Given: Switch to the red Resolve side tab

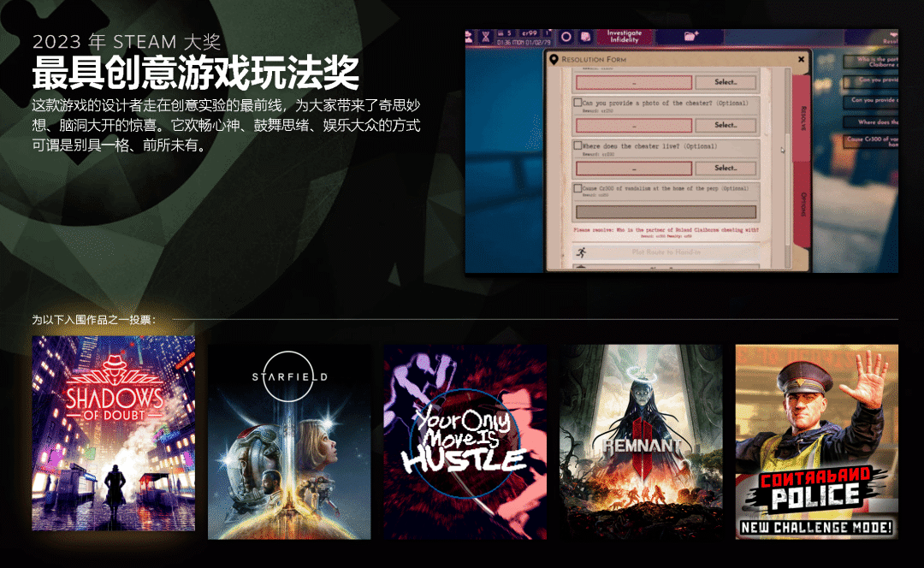Looking at the screenshot, I should pos(802,118).
